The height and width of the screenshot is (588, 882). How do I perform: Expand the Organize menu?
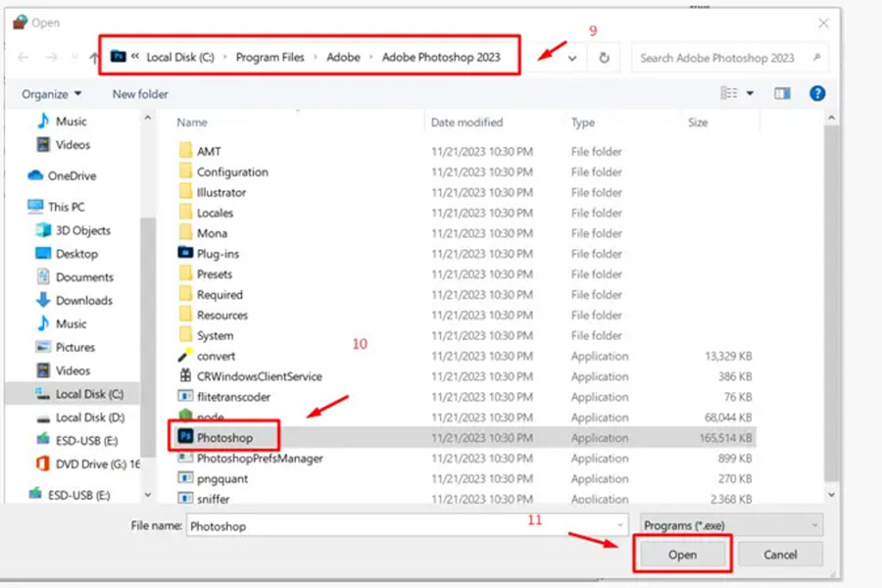pyautogui.click(x=51, y=94)
